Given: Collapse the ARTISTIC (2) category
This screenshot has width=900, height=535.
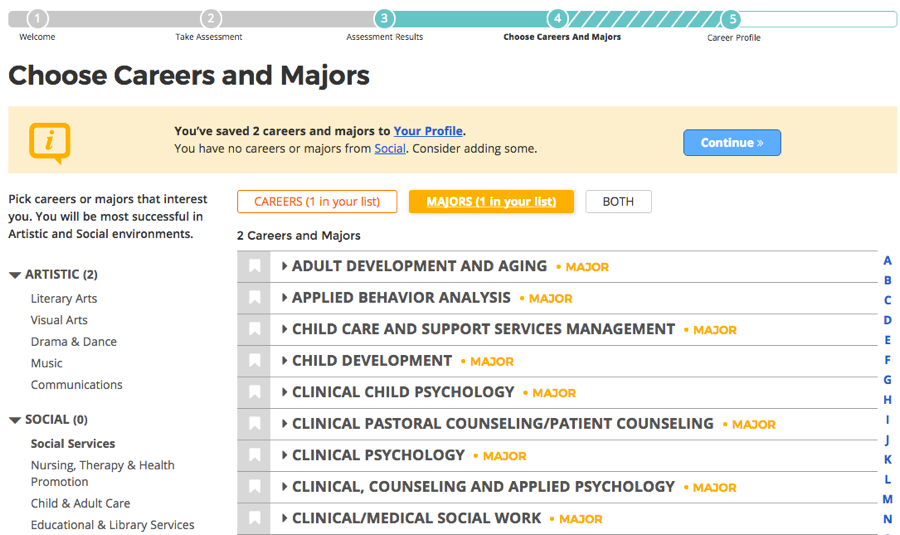Looking at the screenshot, I should click(15, 275).
